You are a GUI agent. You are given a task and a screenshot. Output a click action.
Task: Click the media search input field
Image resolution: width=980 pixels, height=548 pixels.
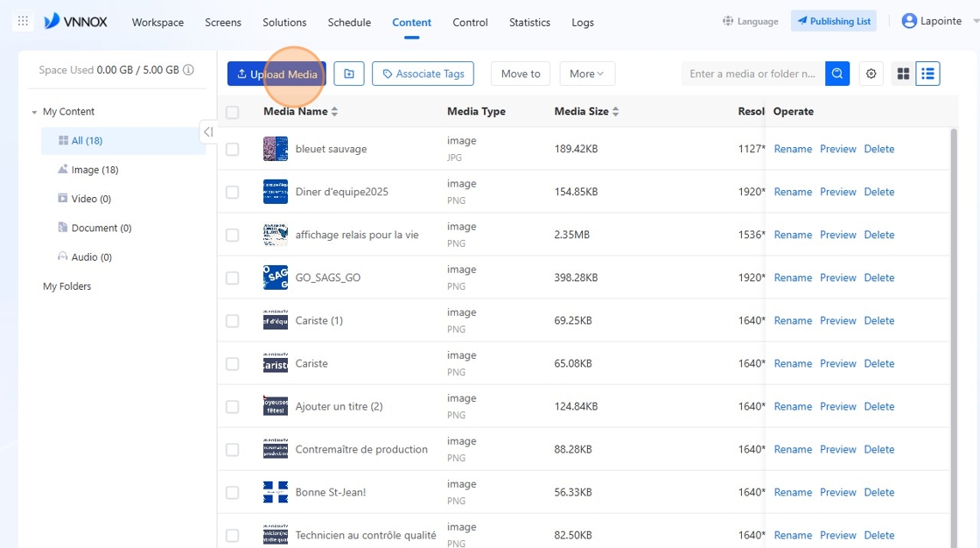(x=753, y=74)
